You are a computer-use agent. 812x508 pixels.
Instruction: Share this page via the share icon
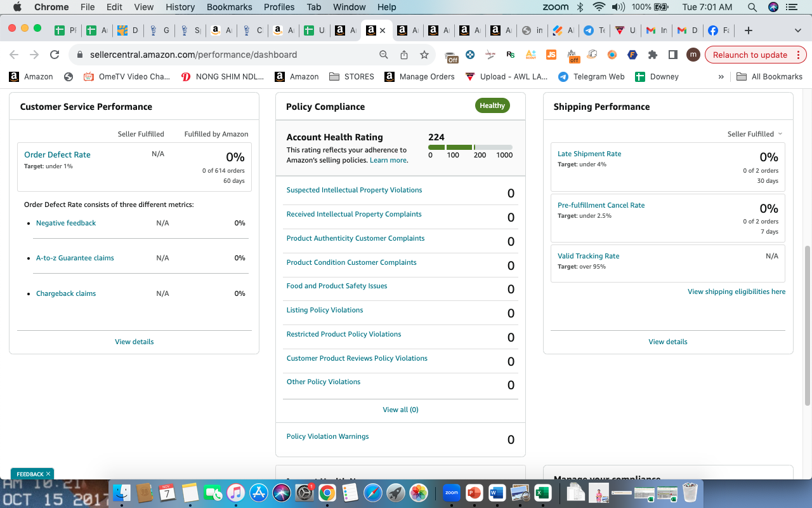coord(404,55)
